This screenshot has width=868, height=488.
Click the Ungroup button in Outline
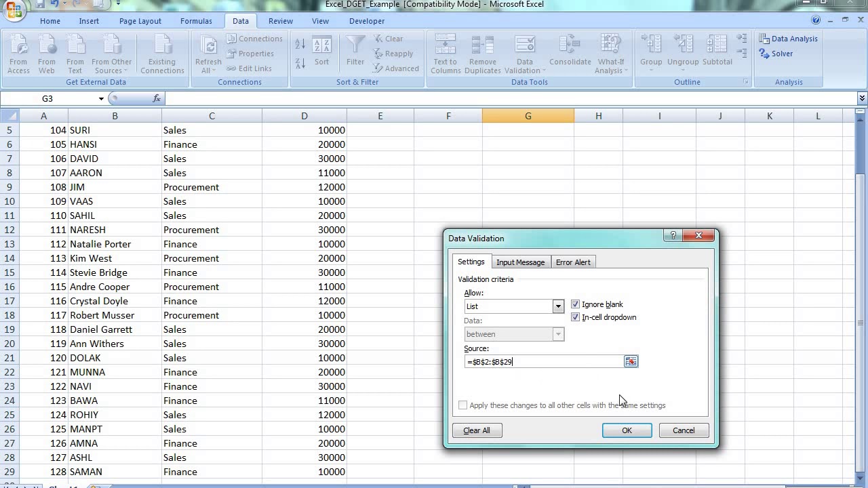[683, 53]
